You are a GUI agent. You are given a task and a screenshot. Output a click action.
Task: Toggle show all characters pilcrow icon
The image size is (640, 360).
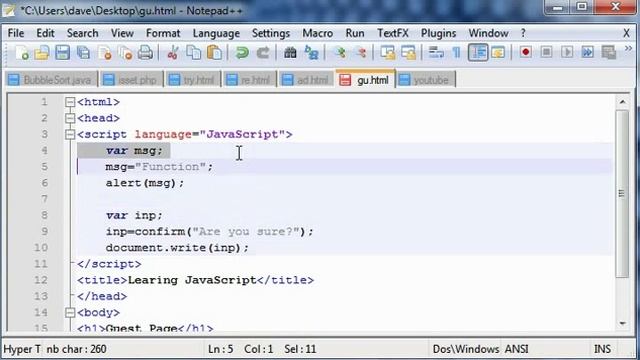click(456, 53)
